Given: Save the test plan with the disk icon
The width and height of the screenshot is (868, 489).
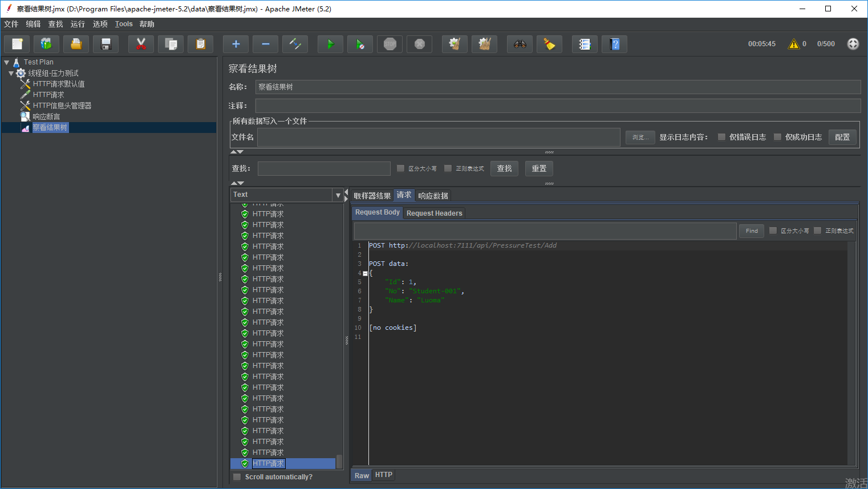Looking at the screenshot, I should coord(106,44).
